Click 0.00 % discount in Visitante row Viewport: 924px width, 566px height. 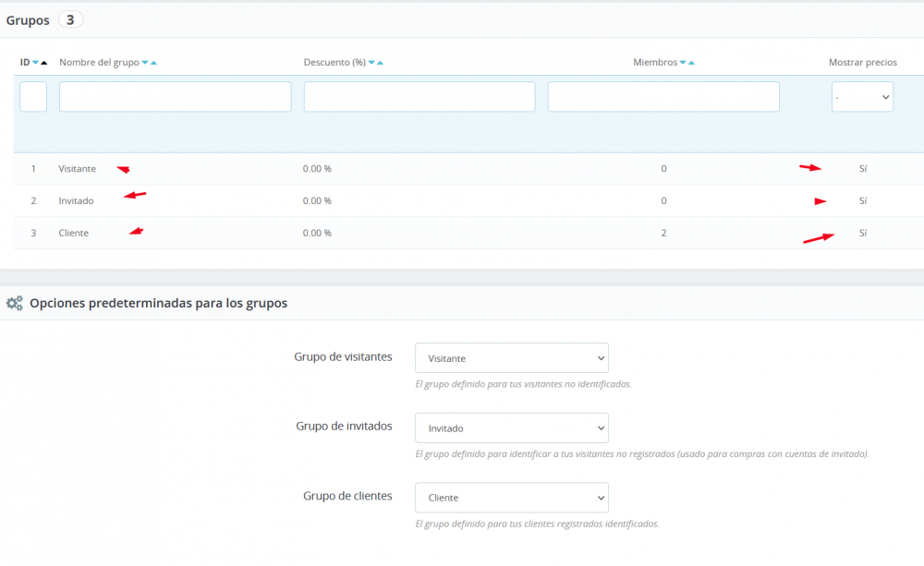pyautogui.click(x=317, y=169)
